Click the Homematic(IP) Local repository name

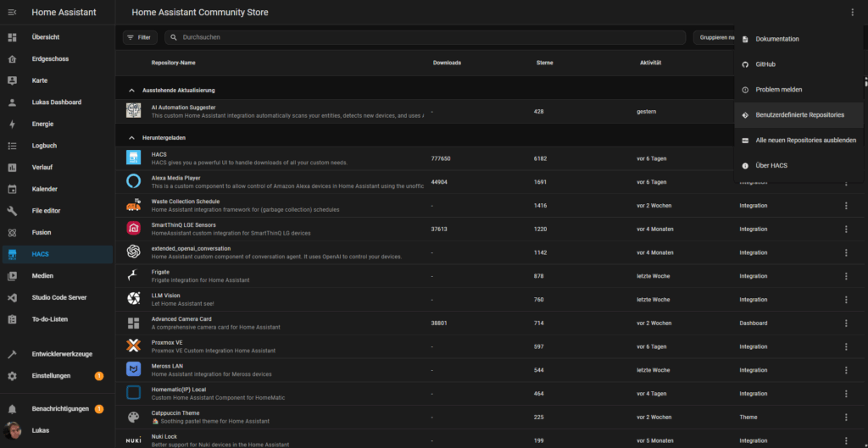point(179,390)
